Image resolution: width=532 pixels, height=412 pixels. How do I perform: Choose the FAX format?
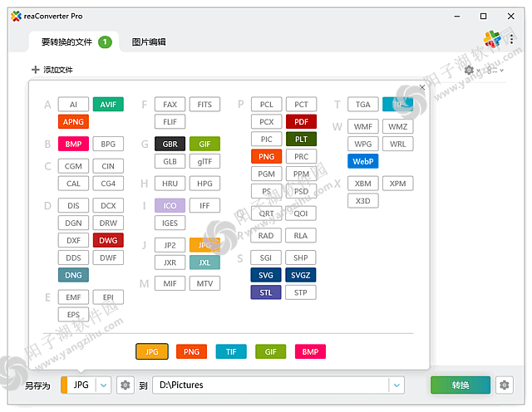tap(170, 105)
